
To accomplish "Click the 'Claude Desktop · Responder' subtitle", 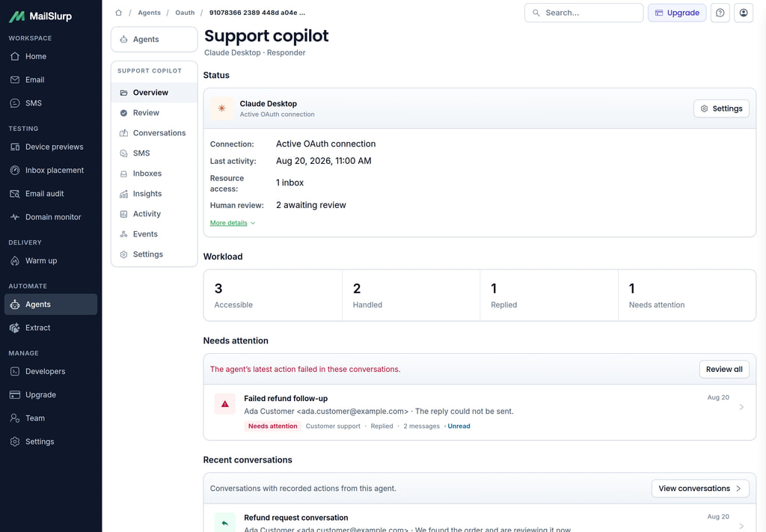I will click(254, 53).
